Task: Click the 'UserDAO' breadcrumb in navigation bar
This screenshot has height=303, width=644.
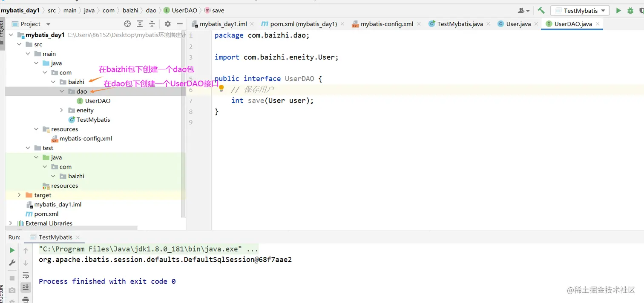Action: pyautogui.click(x=180, y=10)
